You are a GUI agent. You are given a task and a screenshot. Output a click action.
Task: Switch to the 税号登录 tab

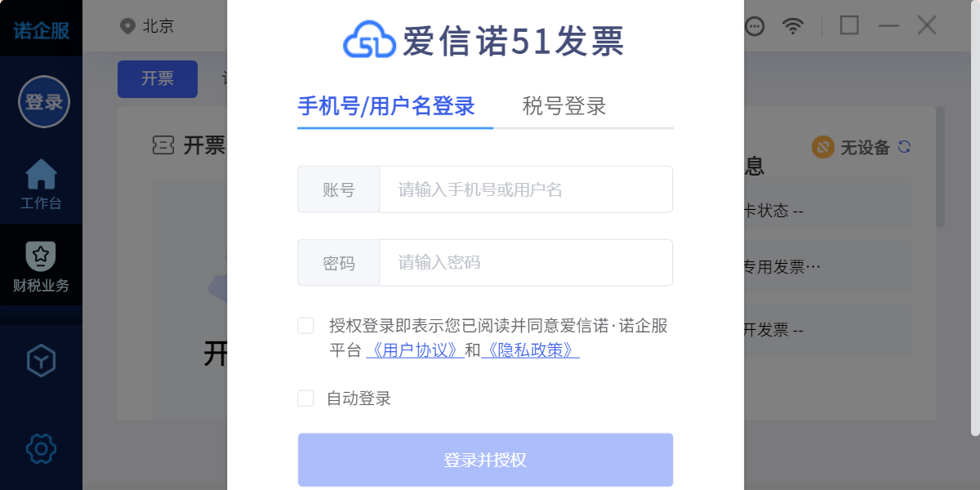coord(564,106)
